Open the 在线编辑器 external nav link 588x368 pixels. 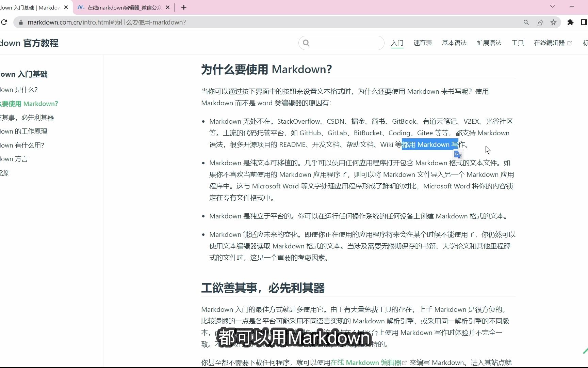pos(553,43)
